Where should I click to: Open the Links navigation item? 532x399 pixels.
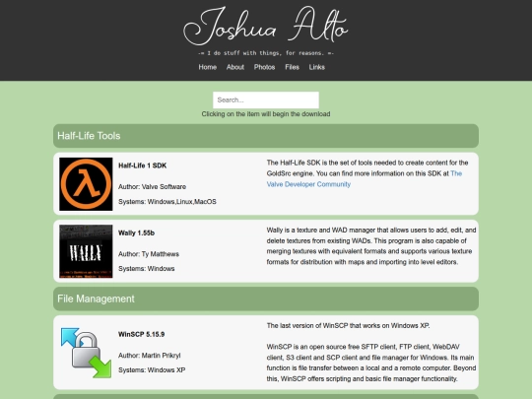(x=317, y=67)
